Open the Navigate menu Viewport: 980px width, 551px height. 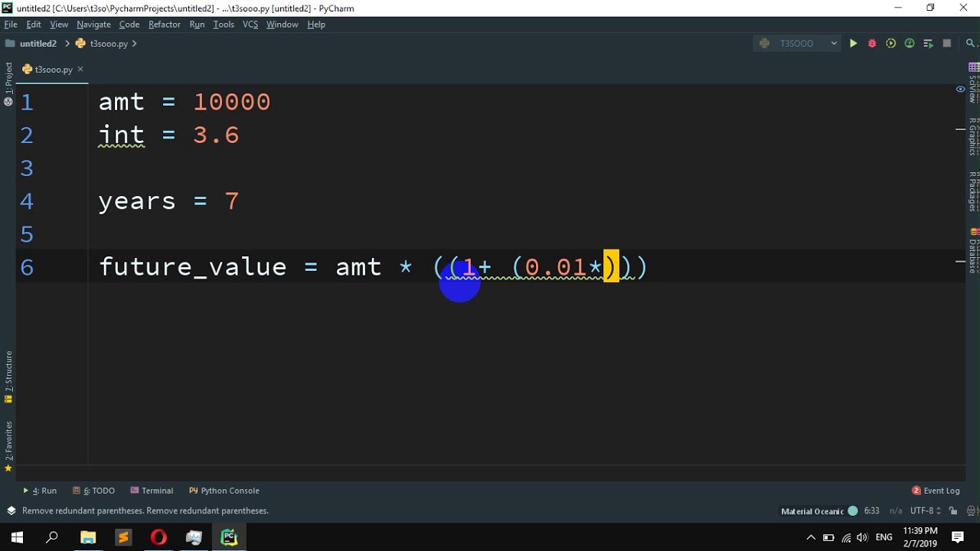(x=93, y=24)
